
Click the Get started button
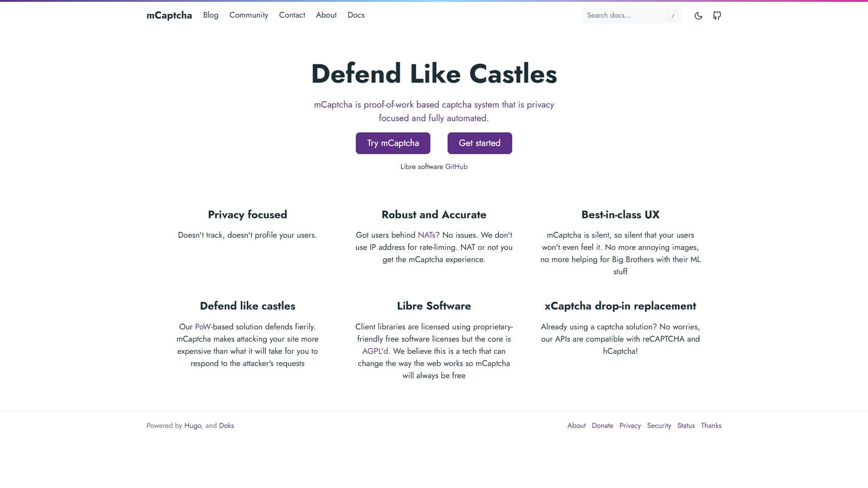tap(480, 143)
